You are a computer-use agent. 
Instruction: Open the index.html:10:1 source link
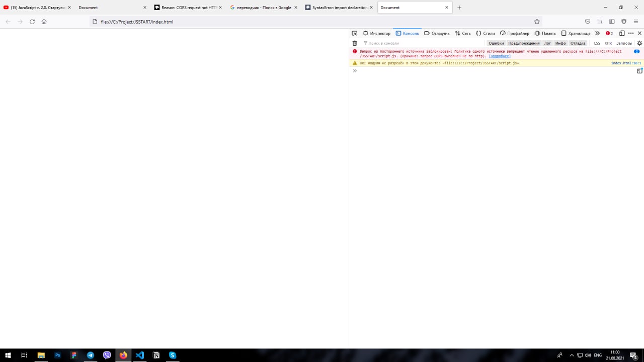click(626, 63)
